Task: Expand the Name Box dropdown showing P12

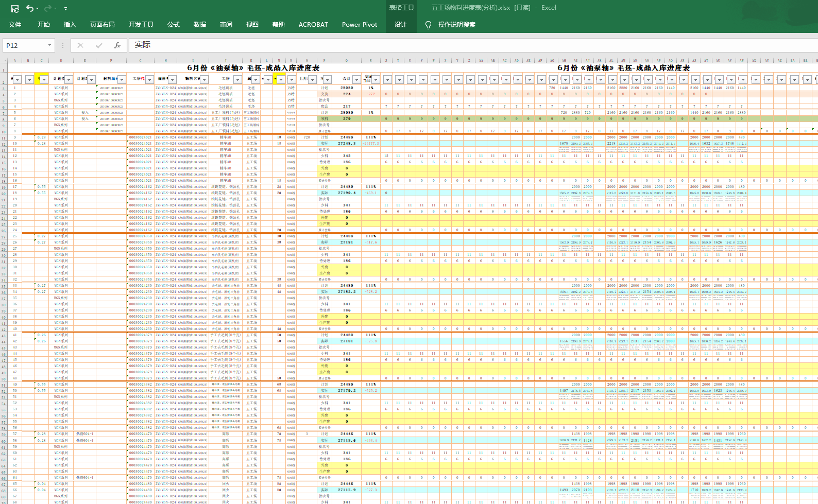Action: pyautogui.click(x=49, y=45)
